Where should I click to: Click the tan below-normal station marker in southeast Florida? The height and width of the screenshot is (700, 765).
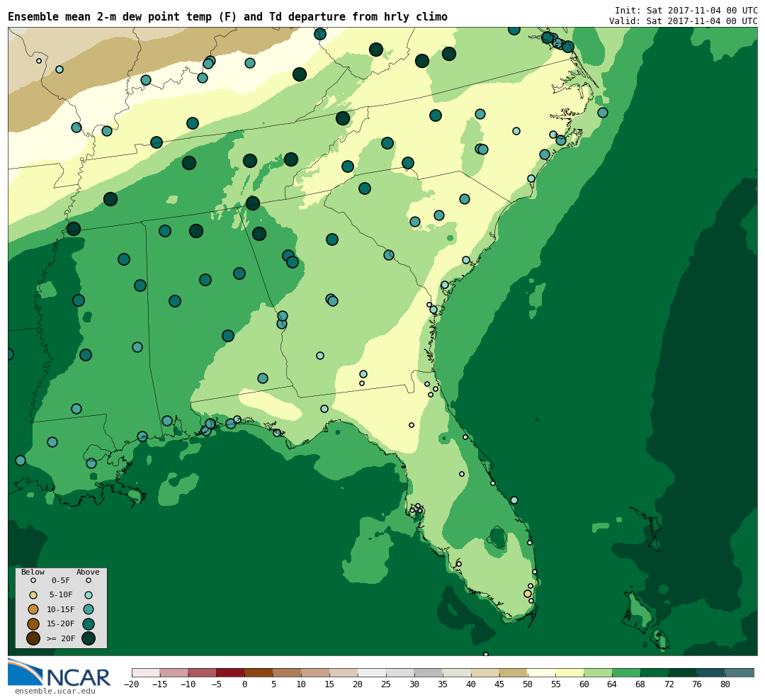coord(528,594)
